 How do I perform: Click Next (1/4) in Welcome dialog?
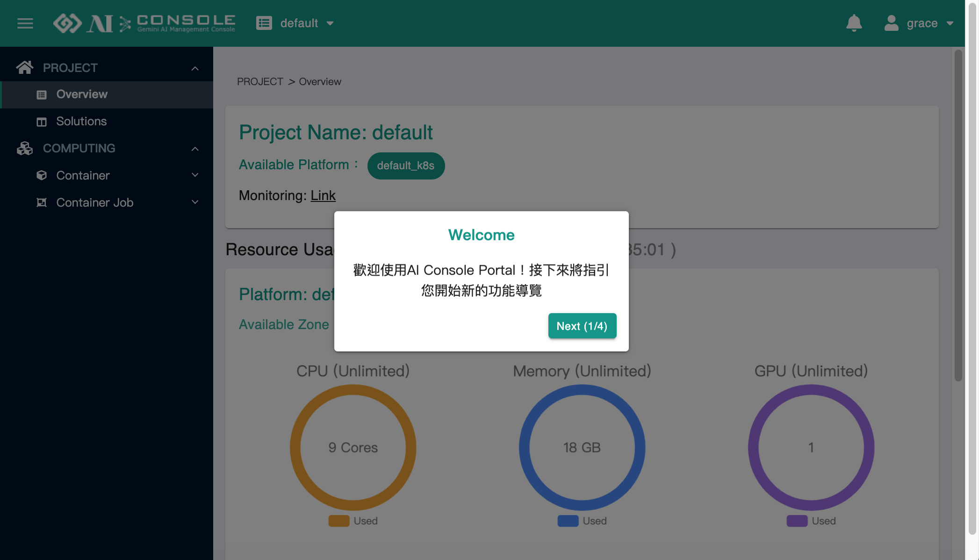582,326
